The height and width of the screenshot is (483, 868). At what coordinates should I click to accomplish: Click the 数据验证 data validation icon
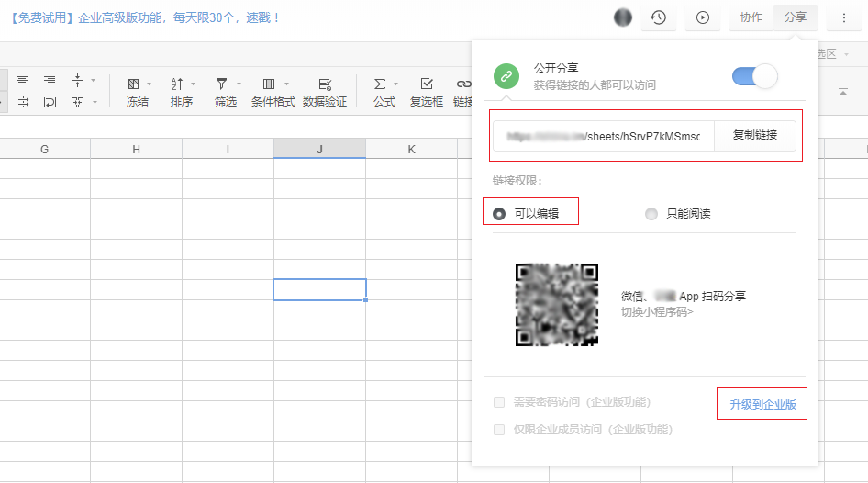click(x=325, y=84)
